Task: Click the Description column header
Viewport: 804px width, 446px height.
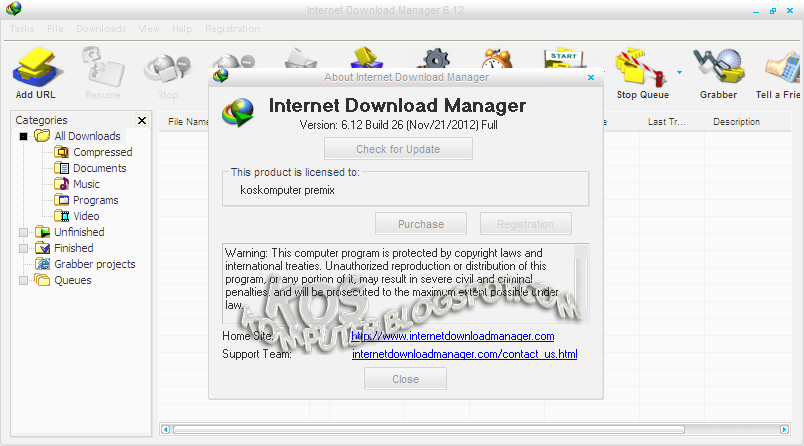Action: (x=736, y=122)
